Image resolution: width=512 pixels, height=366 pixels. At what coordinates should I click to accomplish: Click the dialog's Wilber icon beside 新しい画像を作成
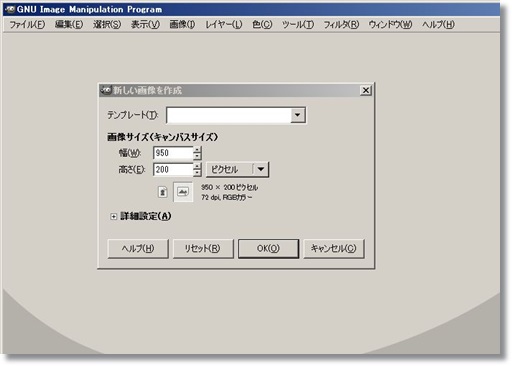[106, 90]
